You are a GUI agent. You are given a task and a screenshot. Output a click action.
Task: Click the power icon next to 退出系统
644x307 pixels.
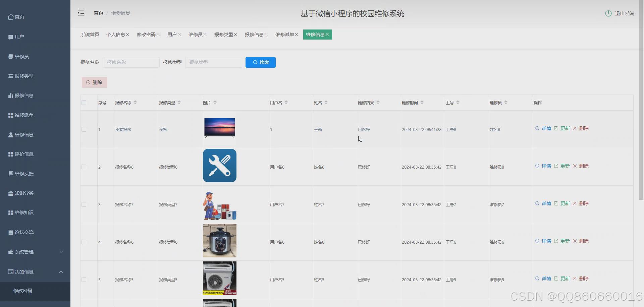[609, 13]
